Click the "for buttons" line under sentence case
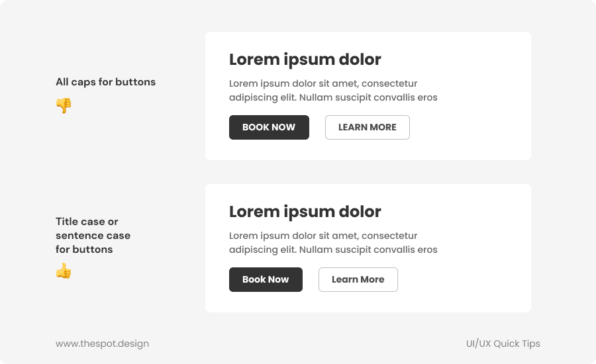This screenshot has height=364, width=596. [84, 250]
